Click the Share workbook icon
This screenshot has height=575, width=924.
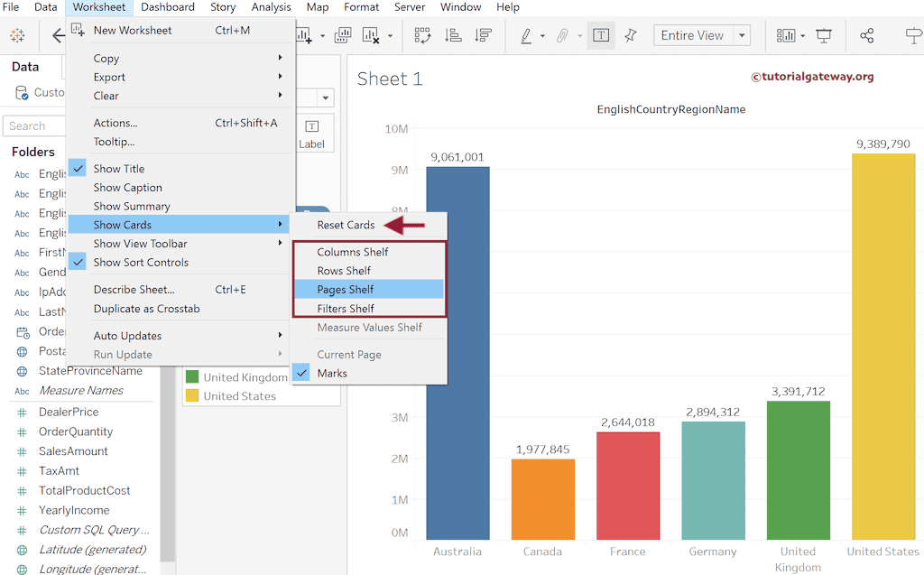(x=867, y=36)
